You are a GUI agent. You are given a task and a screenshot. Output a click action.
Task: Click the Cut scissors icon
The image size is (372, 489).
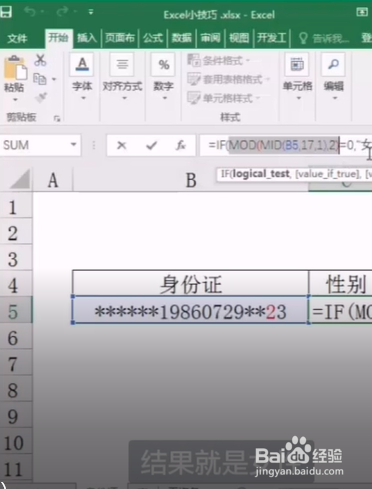tap(40, 60)
